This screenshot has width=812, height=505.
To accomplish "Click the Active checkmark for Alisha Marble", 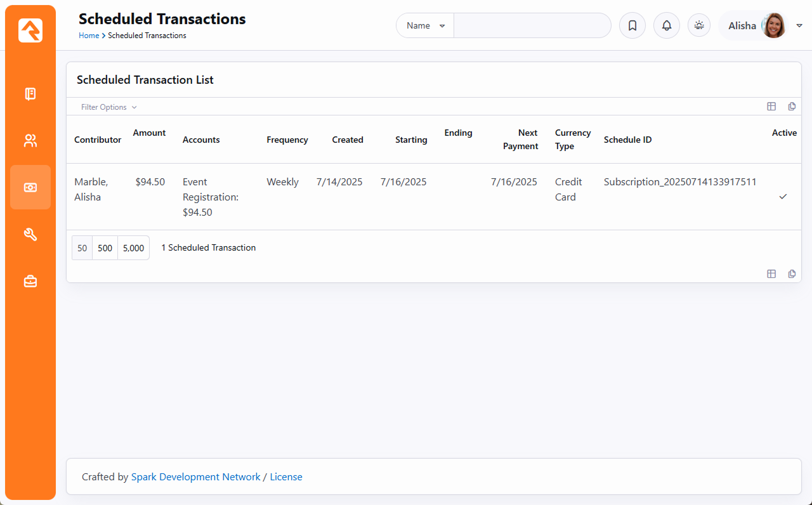I will coord(783,197).
